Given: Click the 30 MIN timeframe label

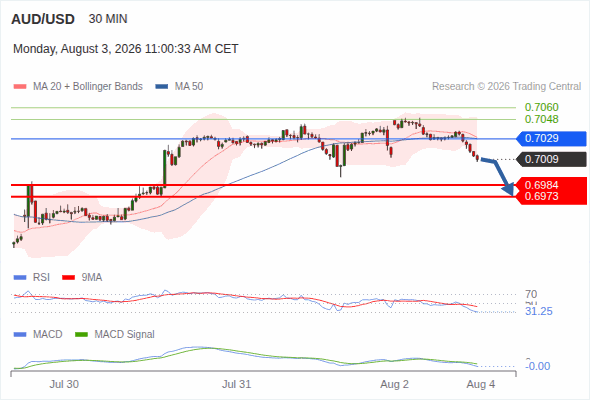Looking at the screenshot, I should [x=108, y=19].
